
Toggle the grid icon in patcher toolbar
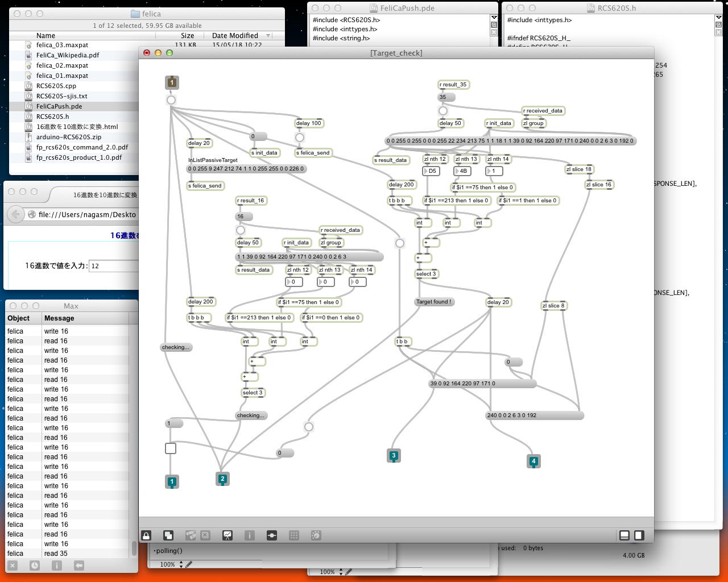click(294, 535)
